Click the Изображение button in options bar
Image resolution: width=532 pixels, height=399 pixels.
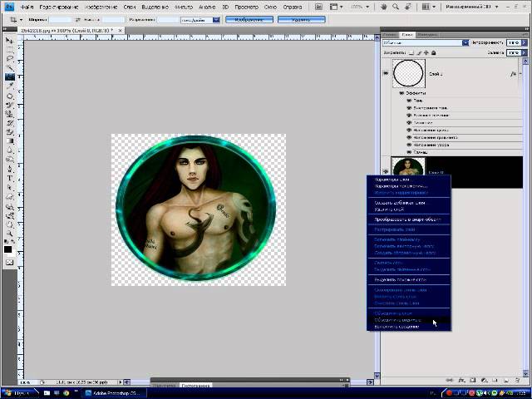click(249, 20)
